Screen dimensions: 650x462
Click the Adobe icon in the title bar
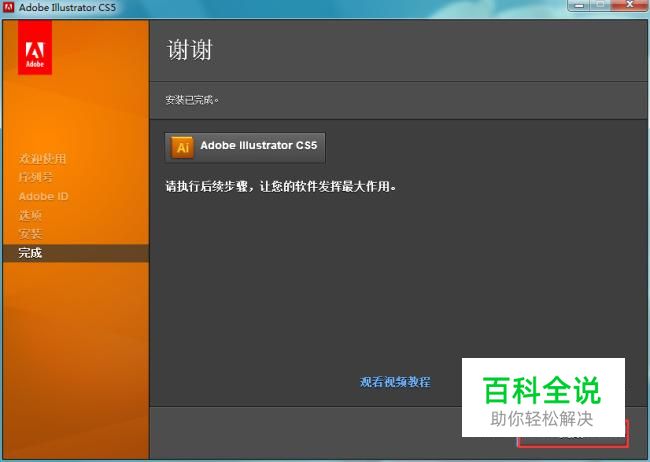click(x=9, y=7)
